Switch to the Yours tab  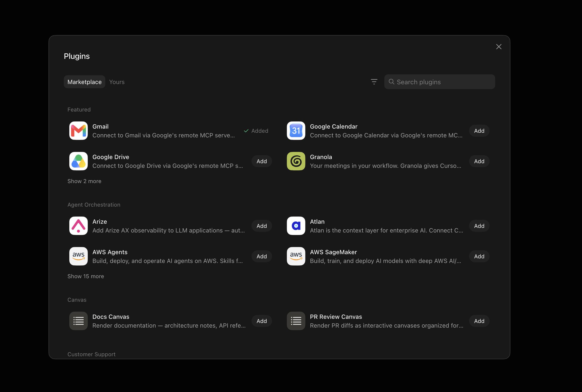pos(117,82)
